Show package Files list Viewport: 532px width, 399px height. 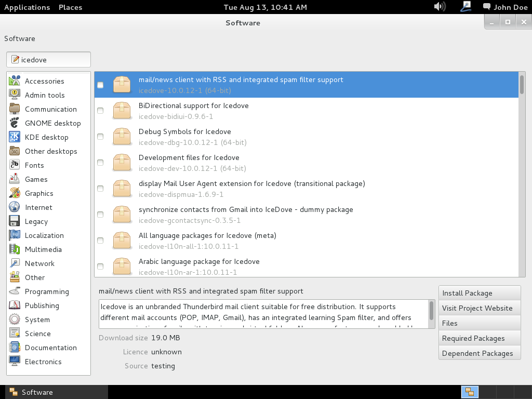click(480, 323)
